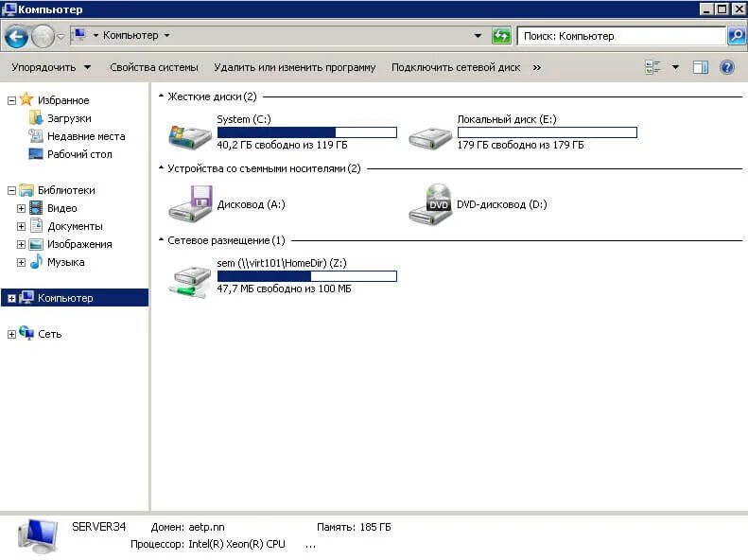Click in the Поиск: Компьютер search field
The width and height of the screenshot is (748, 560).
pos(621,36)
